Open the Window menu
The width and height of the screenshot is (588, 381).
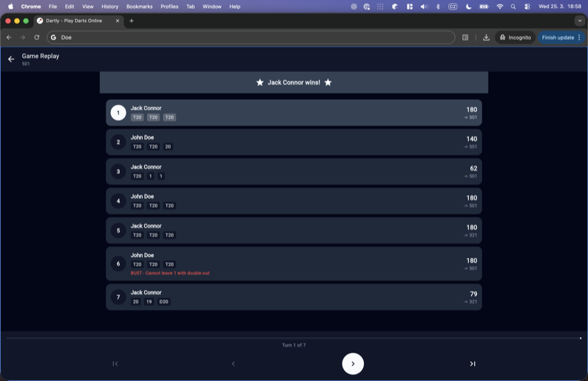click(x=212, y=7)
